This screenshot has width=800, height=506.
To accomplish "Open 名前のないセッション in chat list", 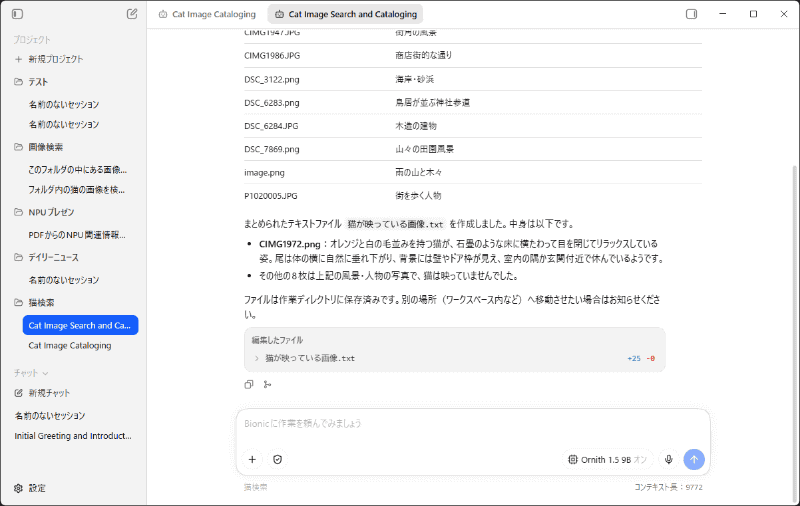I will [x=50, y=416].
